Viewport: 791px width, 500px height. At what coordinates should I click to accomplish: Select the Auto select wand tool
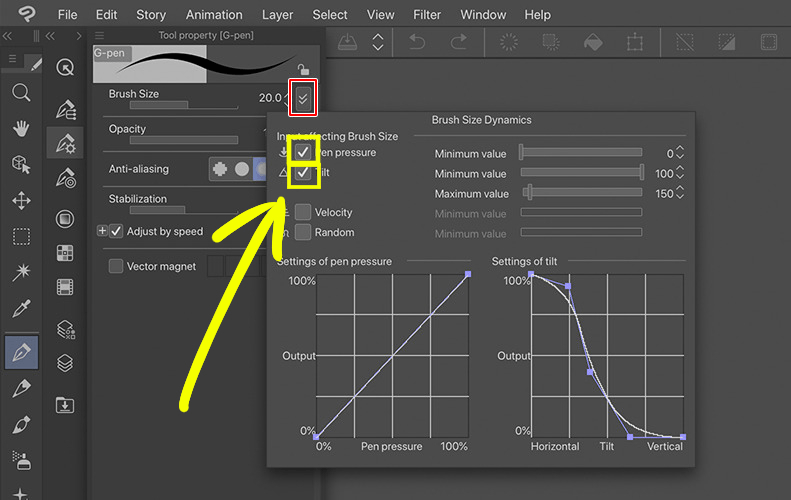pos(21,272)
